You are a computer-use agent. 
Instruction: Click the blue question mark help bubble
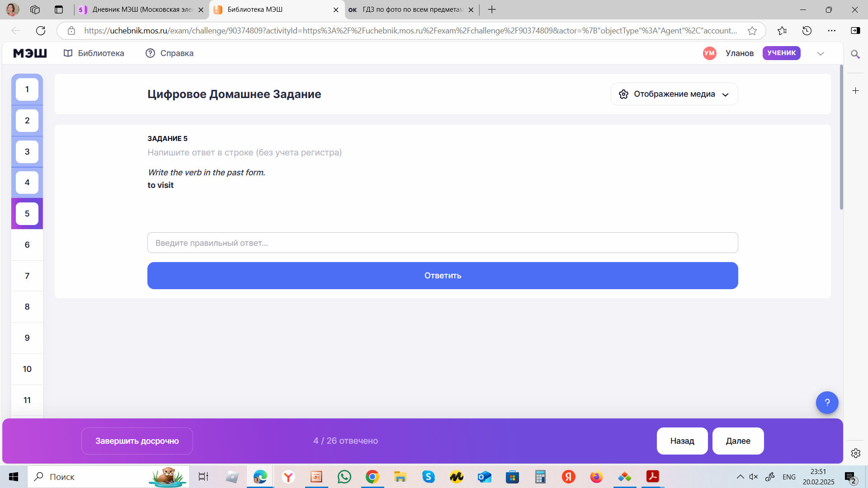coord(827,403)
